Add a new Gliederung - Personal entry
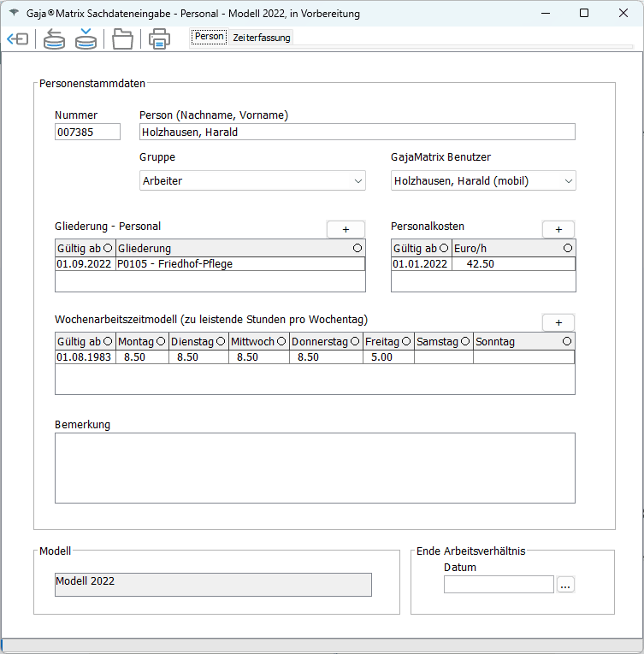The image size is (644, 654). (346, 229)
